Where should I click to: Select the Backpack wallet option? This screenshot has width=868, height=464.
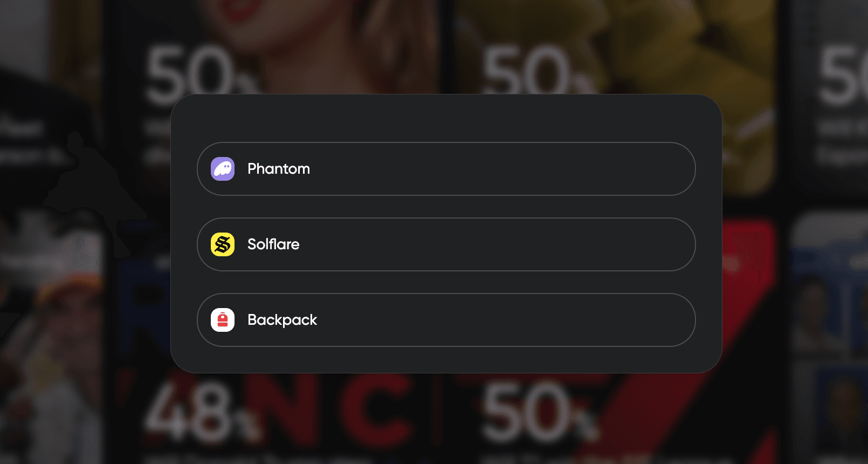446,320
